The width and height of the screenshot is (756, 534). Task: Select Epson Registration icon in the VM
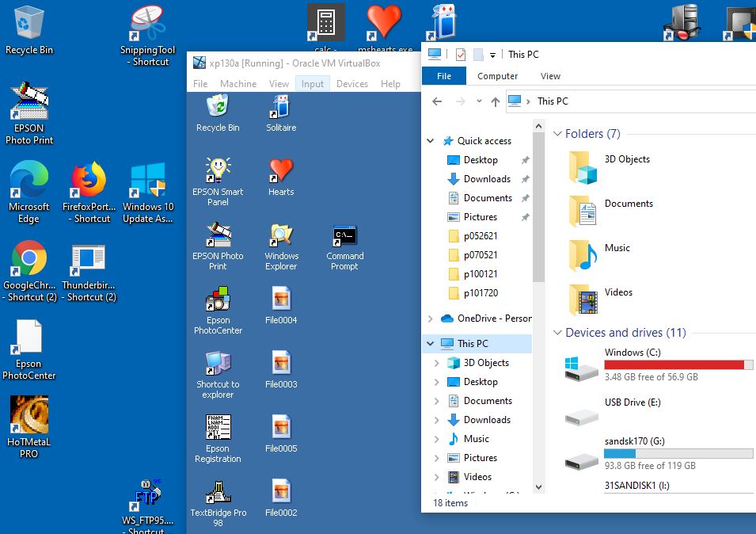coord(218,438)
